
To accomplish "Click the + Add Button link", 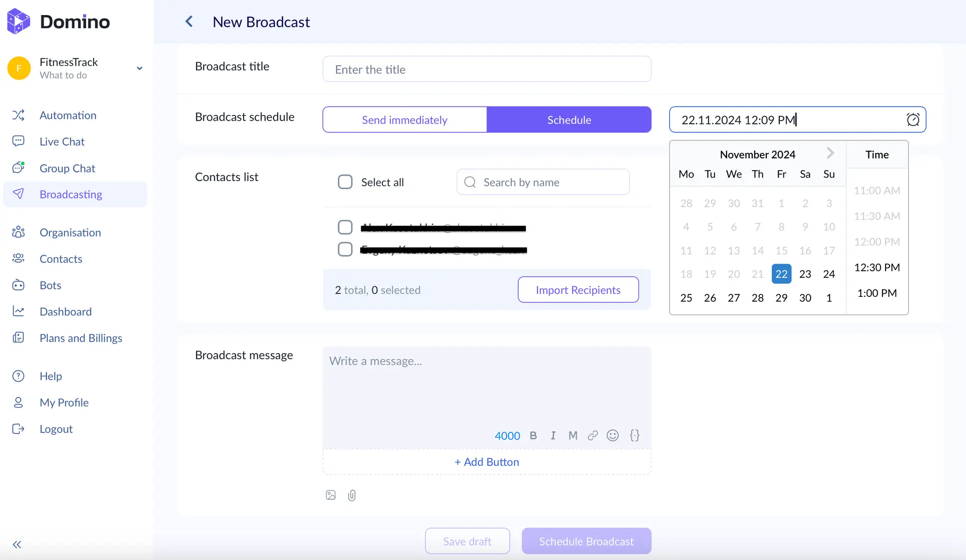I will 487,462.
